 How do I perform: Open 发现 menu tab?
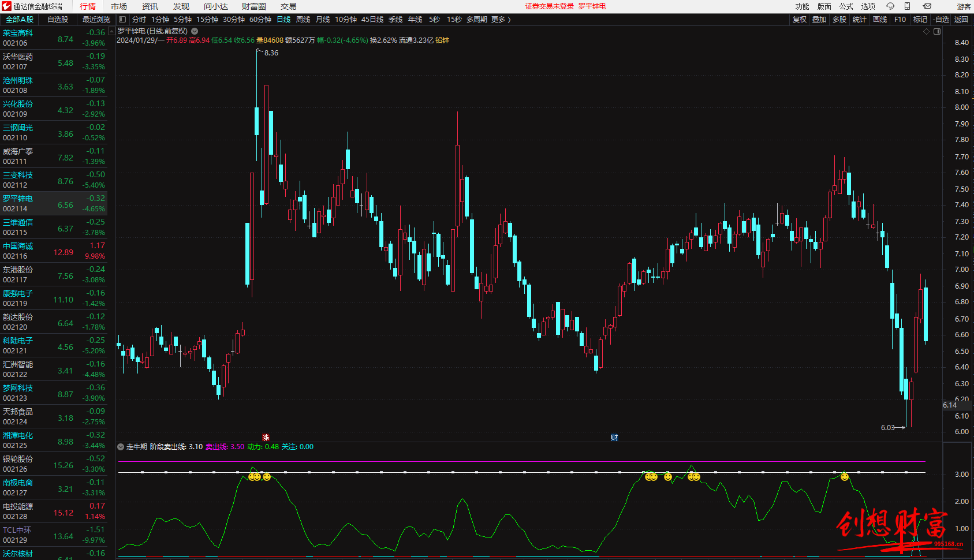[181, 6]
